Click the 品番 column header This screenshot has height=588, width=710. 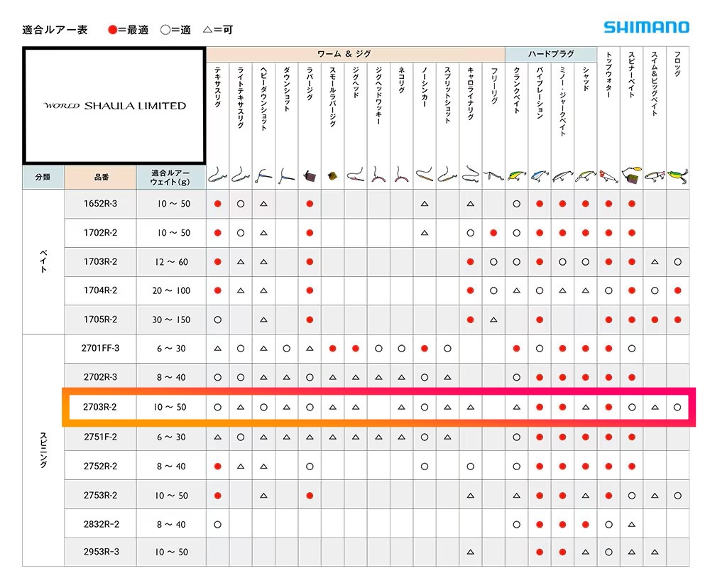click(x=101, y=177)
